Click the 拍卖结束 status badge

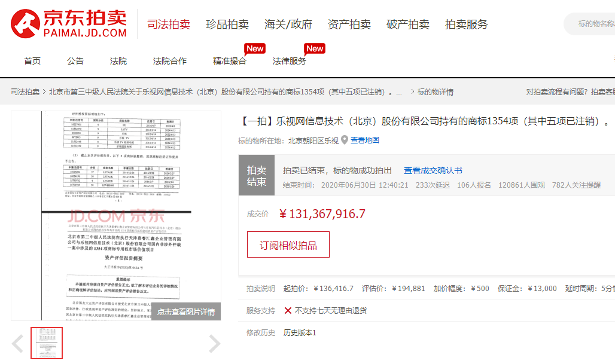coord(257,176)
